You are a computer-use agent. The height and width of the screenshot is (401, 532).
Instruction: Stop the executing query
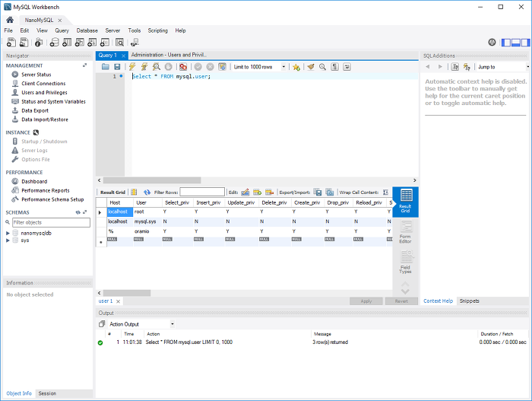click(168, 67)
